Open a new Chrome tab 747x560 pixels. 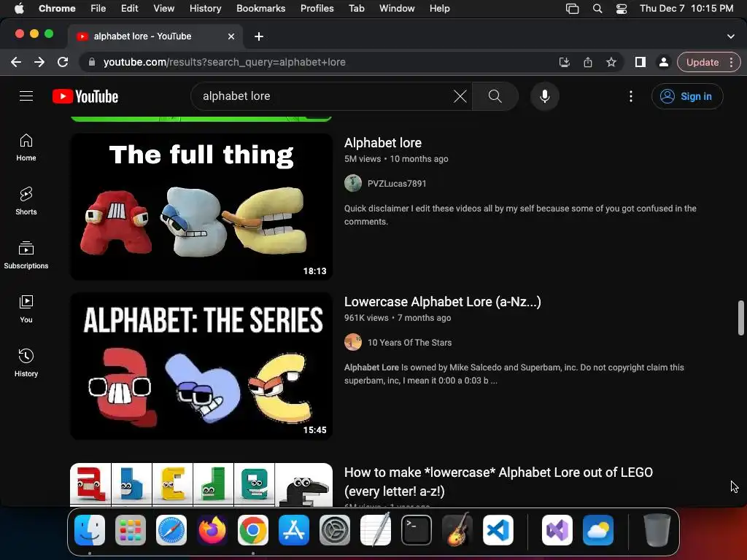(259, 36)
